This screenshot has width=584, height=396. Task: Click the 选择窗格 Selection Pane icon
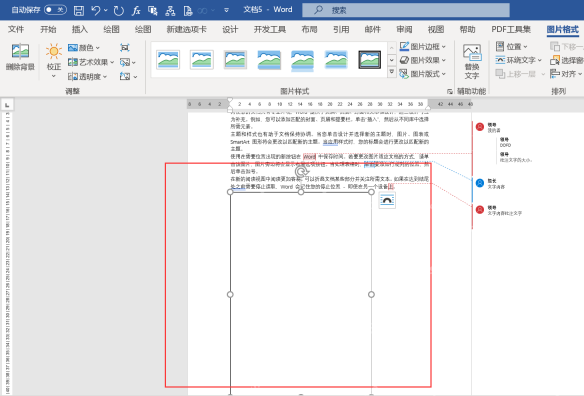(555, 60)
